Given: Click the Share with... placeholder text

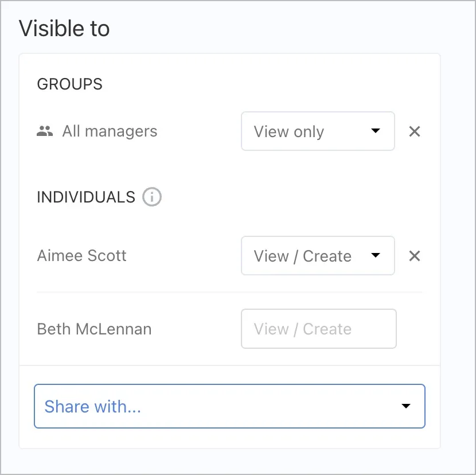Looking at the screenshot, I should (92, 406).
